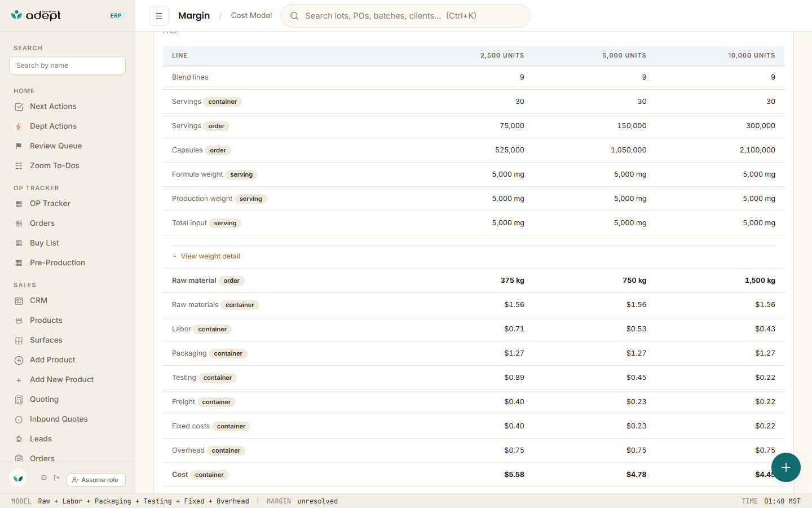Click the Assume role button
This screenshot has height=508, width=812.
[x=96, y=480]
